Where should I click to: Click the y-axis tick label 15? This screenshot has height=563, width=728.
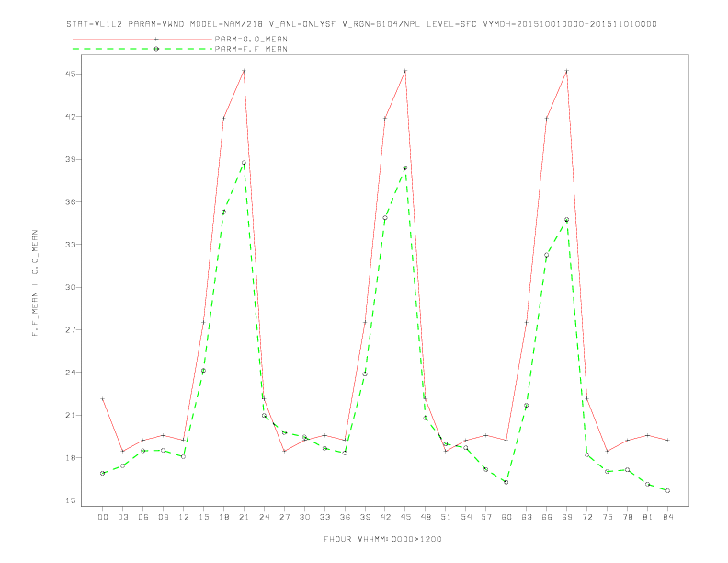71,500
